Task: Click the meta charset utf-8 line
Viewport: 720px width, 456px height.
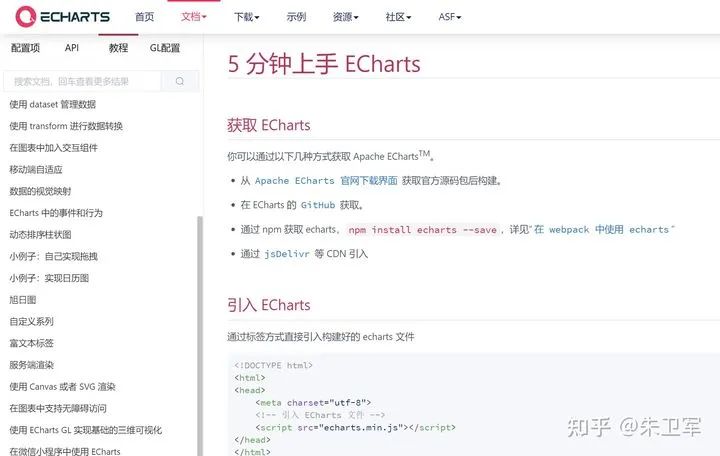Action: pos(313,403)
